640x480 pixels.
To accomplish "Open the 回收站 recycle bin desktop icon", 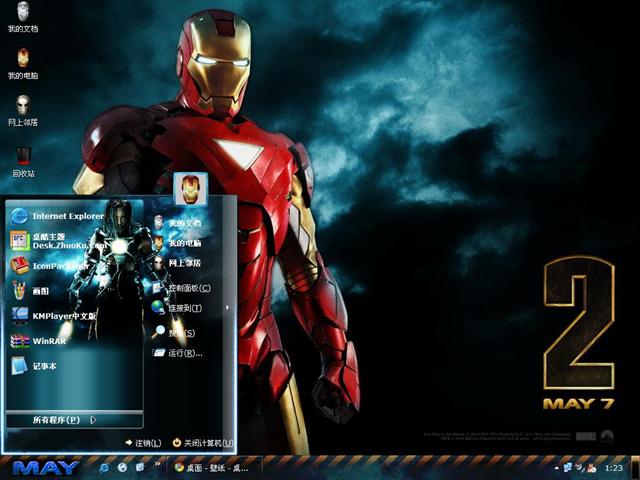I will click(x=23, y=162).
